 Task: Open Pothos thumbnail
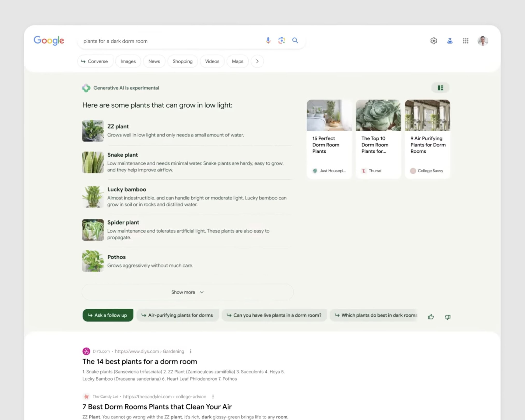point(93,261)
